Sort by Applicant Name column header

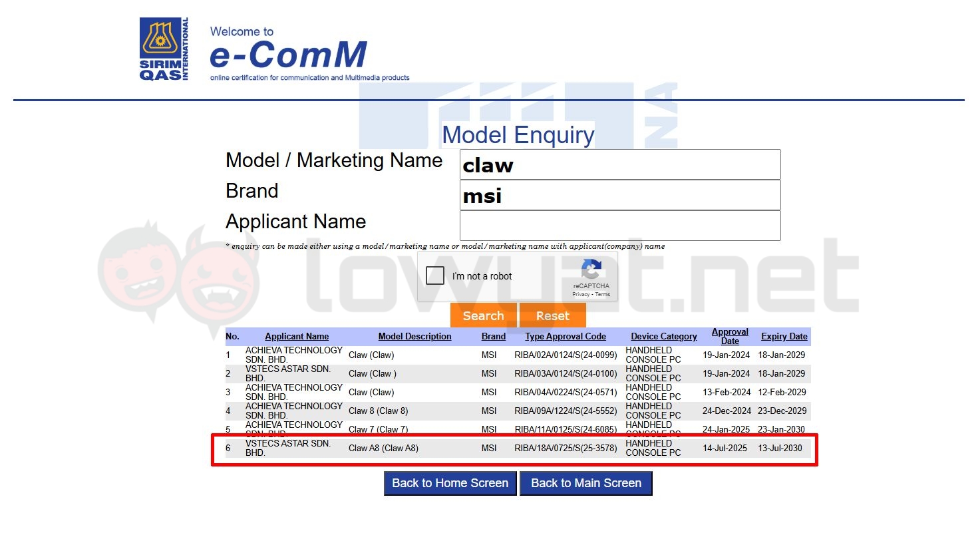pos(297,337)
